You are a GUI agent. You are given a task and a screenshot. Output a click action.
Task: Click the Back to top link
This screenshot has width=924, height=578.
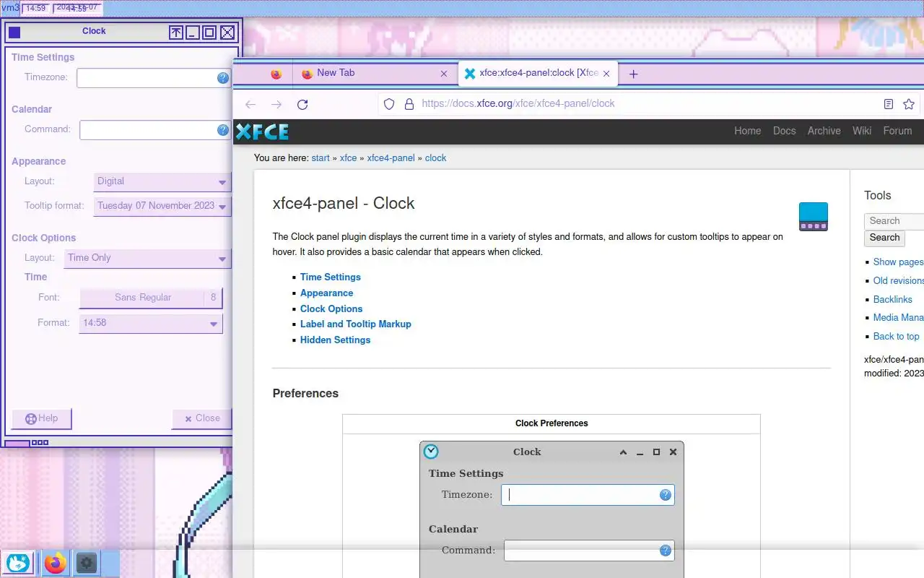(897, 337)
